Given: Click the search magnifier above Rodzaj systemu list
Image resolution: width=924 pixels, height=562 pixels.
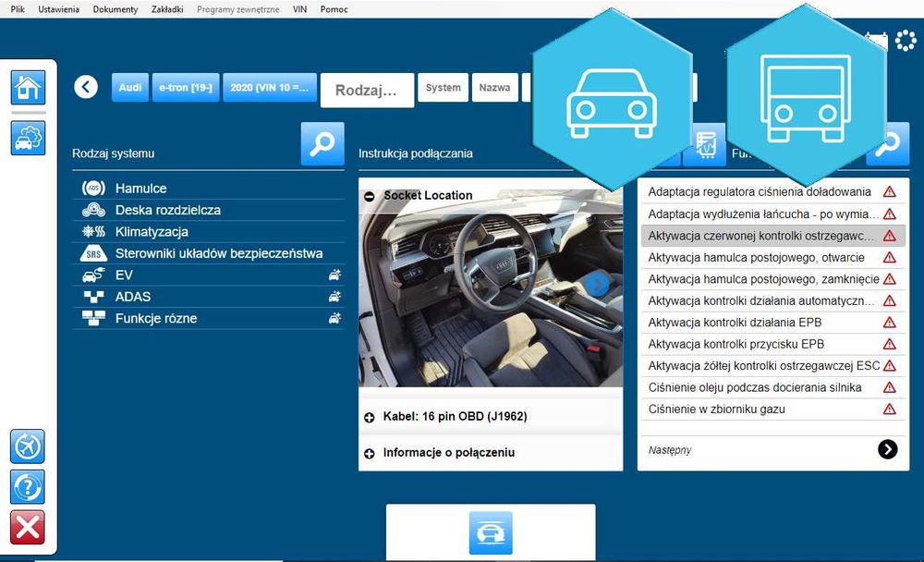Looking at the screenshot, I should [322, 144].
